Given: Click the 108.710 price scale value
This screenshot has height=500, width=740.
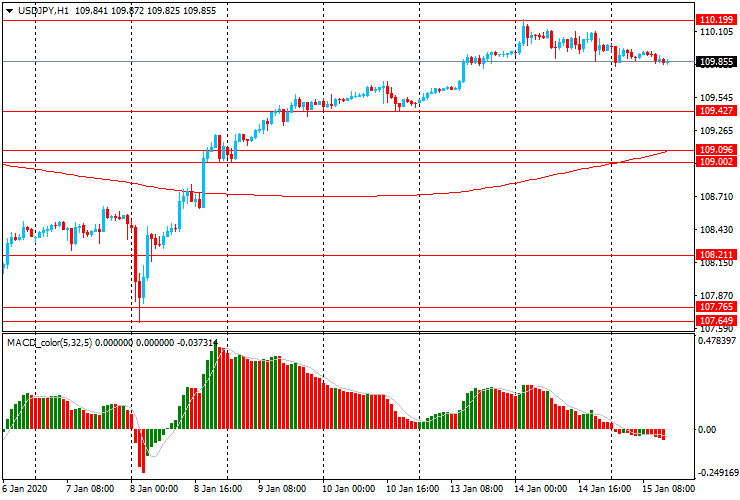Looking at the screenshot, I should click(716, 197).
